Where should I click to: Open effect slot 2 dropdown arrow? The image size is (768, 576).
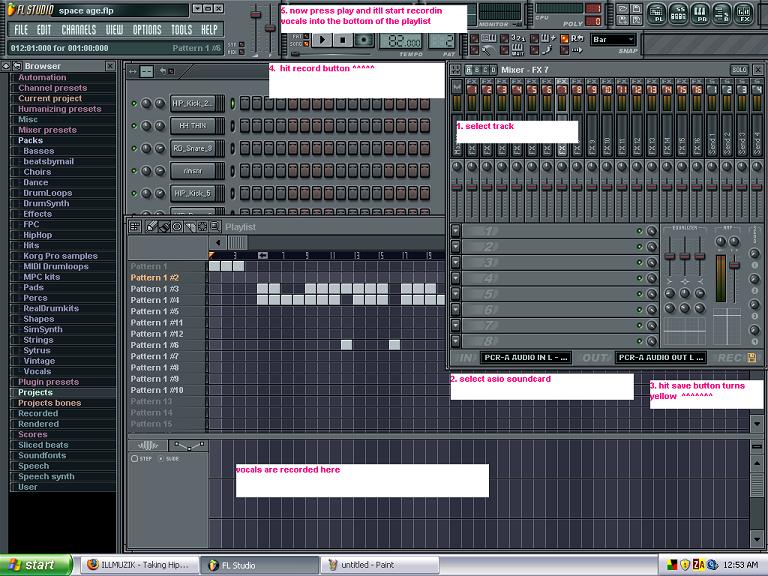click(x=456, y=246)
